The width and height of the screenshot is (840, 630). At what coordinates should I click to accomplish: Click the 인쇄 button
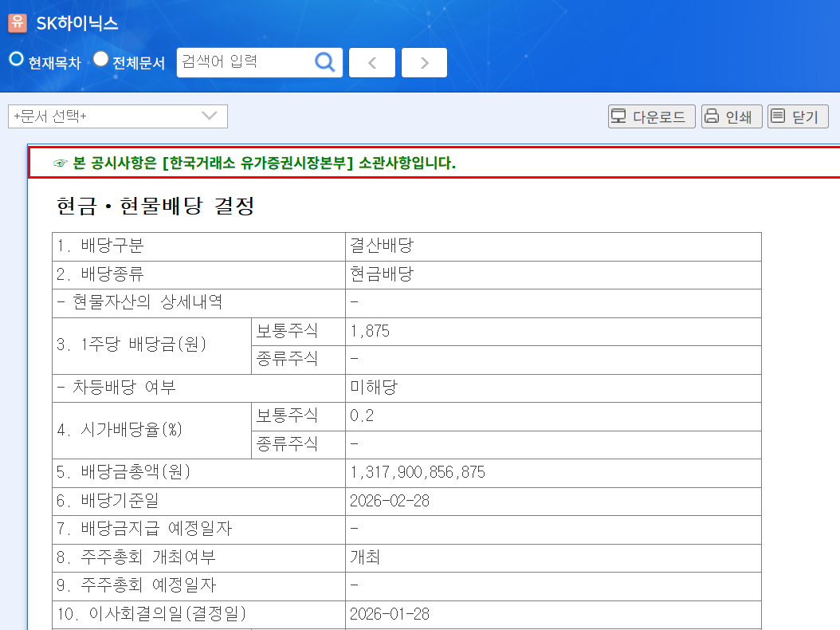pos(732,116)
